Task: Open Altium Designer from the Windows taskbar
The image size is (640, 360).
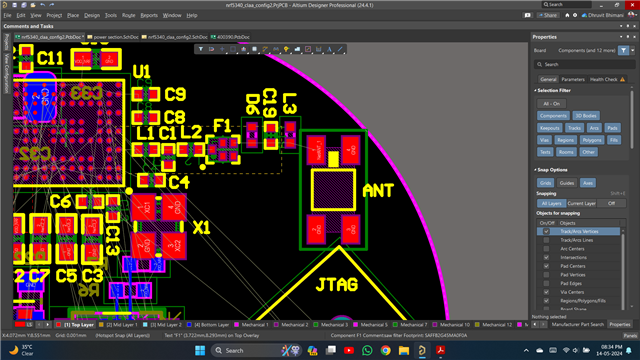Action: tap(422, 350)
